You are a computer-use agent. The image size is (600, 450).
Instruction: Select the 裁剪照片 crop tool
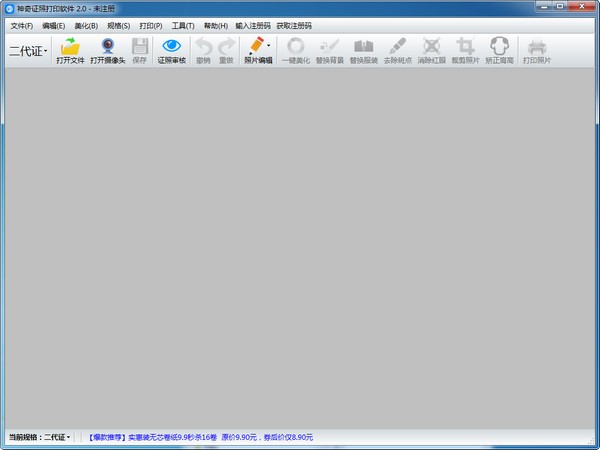pos(464,47)
